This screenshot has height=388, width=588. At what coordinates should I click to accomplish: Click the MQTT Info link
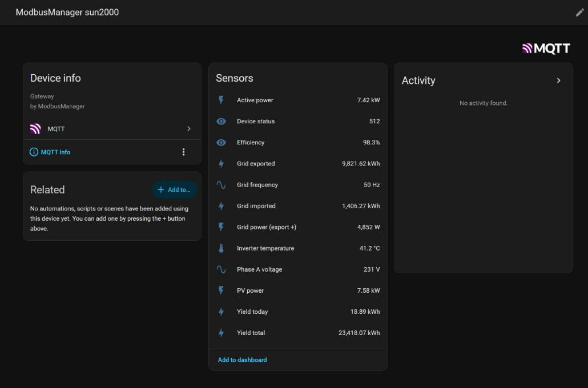(x=55, y=152)
